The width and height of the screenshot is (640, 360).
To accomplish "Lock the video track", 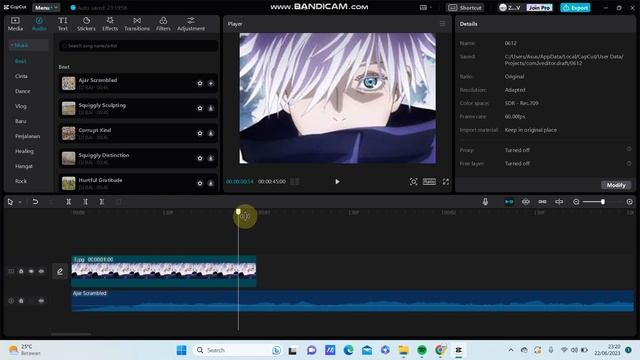I will coord(21,271).
